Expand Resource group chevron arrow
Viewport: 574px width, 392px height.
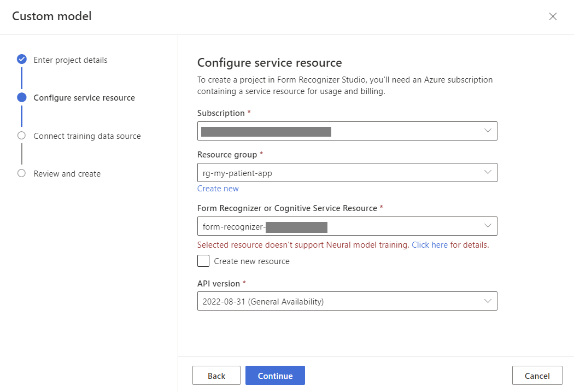tap(488, 172)
